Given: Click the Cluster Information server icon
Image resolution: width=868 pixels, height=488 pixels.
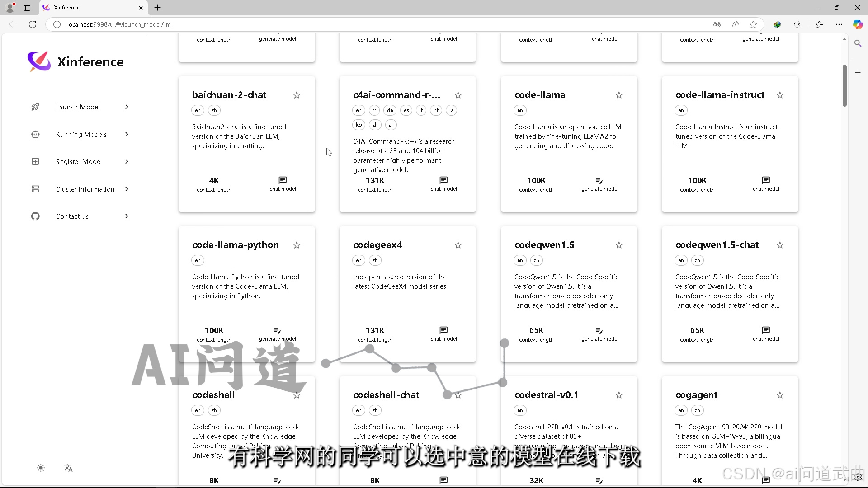Looking at the screenshot, I should [35, 189].
